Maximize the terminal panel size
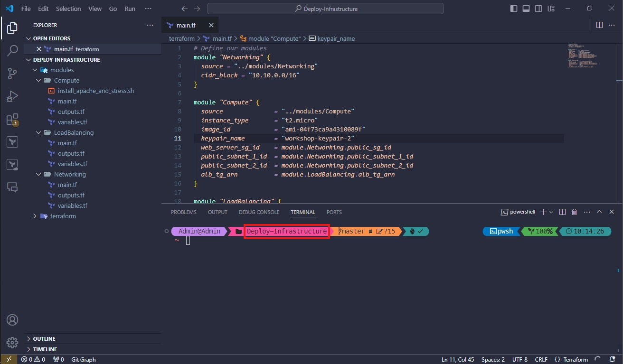623x364 pixels. pos(599,212)
